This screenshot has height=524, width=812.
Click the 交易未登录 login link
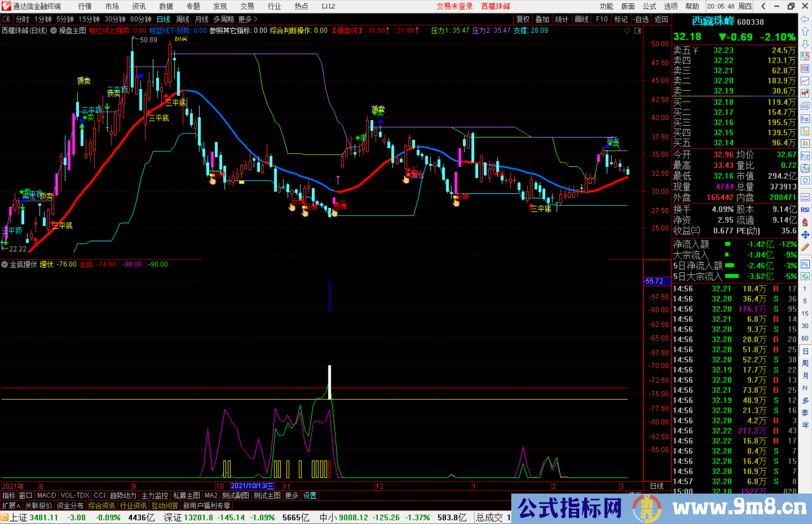coord(454,6)
